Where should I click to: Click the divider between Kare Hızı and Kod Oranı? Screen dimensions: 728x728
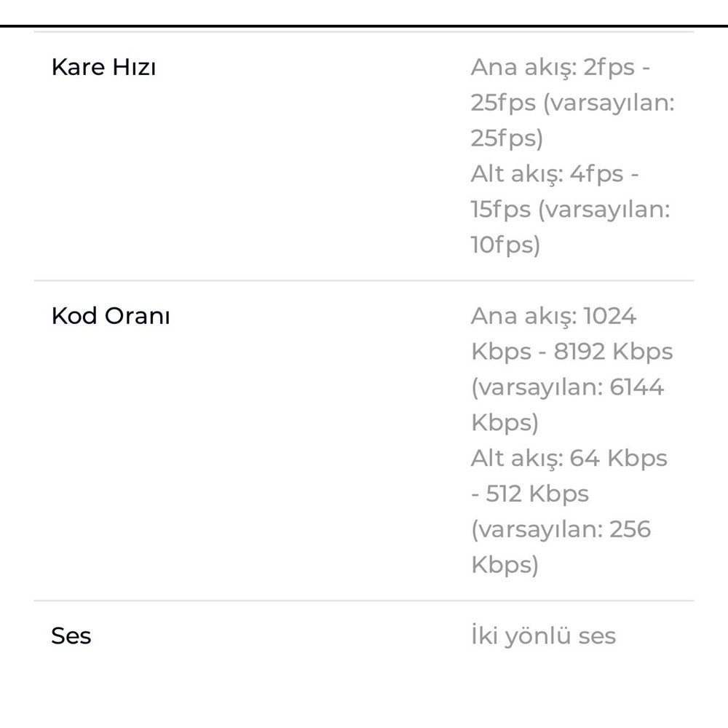[364, 280]
